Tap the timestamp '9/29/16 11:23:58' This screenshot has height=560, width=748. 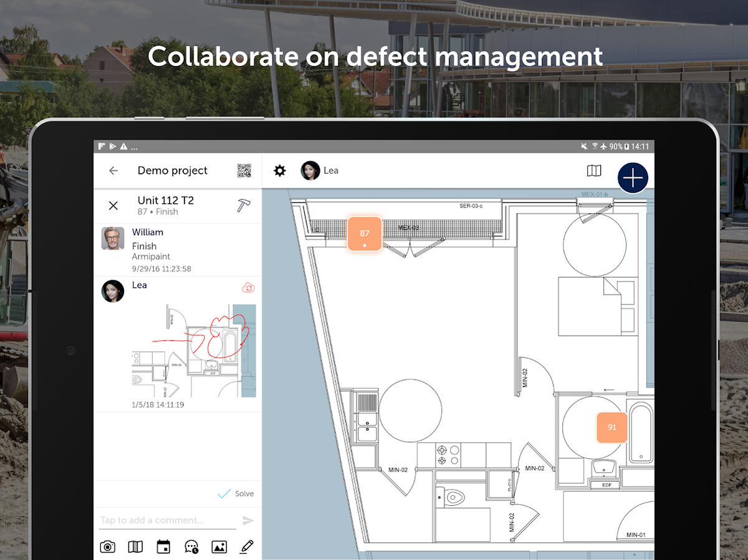click(x=161, y=269)
